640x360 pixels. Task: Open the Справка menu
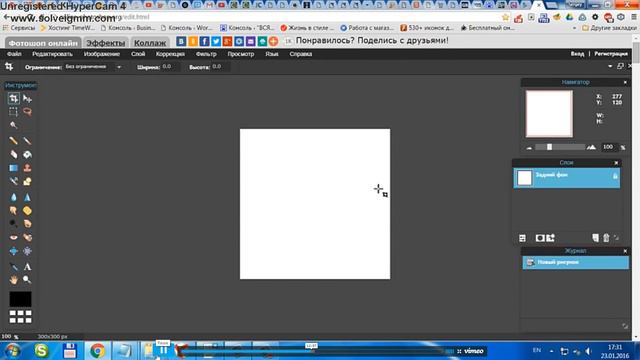pos(301,54)
